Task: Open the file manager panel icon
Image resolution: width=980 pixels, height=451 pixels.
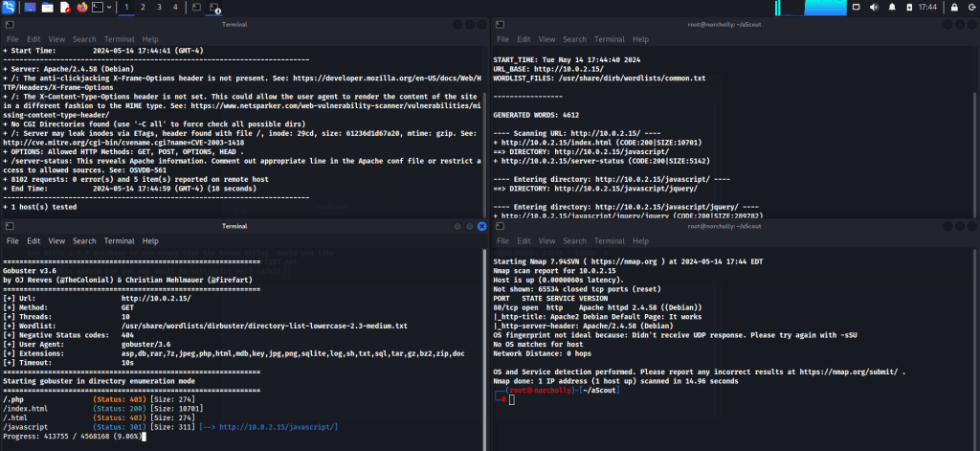Action: click(x=47, y=7)
